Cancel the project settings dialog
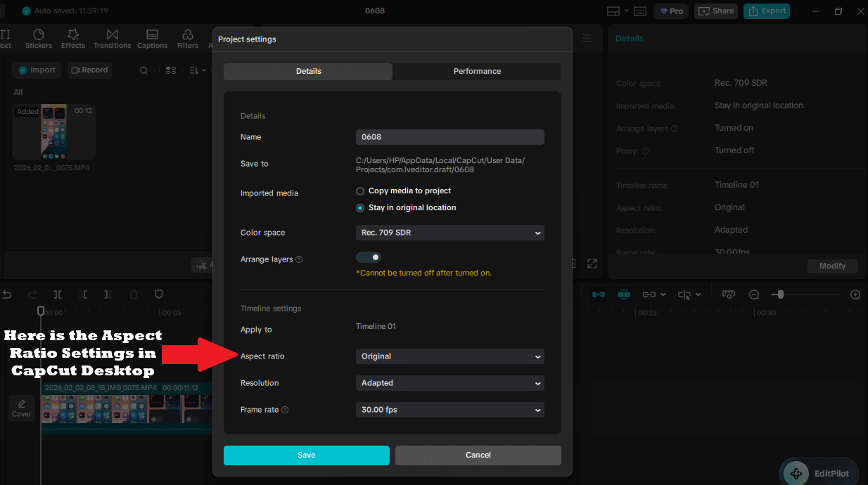868x485 pixels. coord(478,455)
